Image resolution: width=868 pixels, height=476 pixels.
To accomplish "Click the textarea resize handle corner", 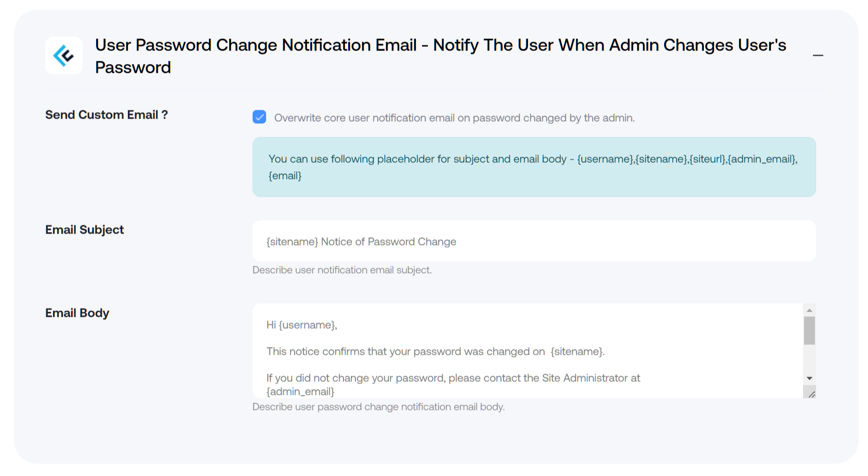I will (x=811, y=393).
